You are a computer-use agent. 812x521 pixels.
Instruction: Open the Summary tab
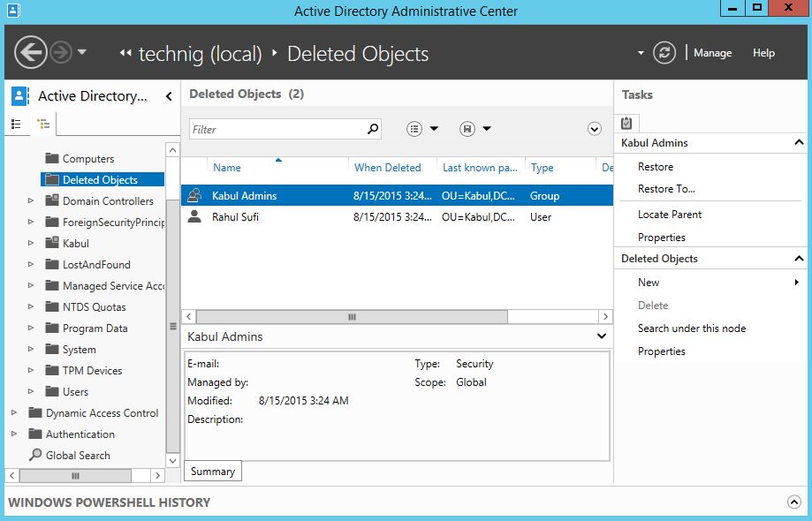(213, 472)
